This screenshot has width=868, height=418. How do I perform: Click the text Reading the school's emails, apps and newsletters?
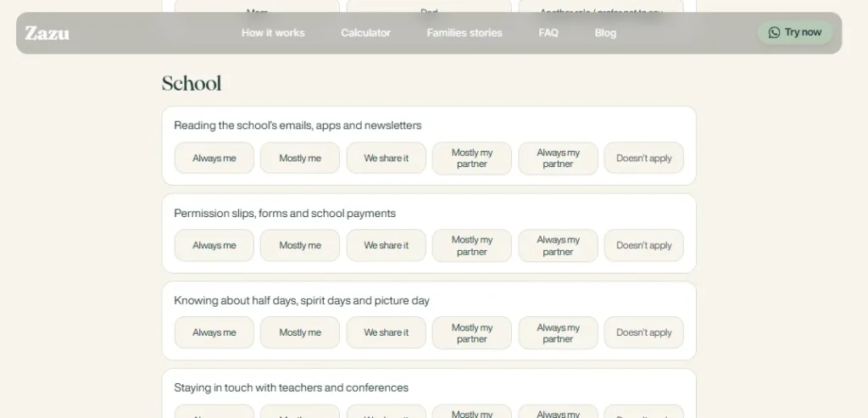[x=298, y=125]
